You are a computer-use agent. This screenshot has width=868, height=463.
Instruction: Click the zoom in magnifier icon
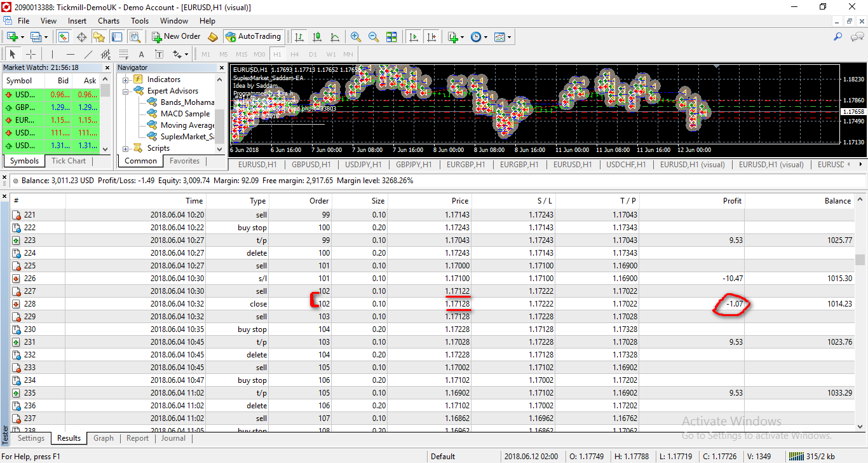tap(356, 37)
